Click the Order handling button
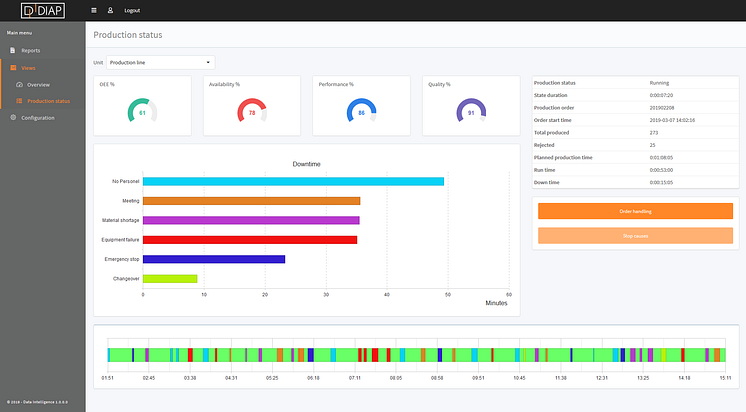The image size is (746, 412). pos(635,211)
